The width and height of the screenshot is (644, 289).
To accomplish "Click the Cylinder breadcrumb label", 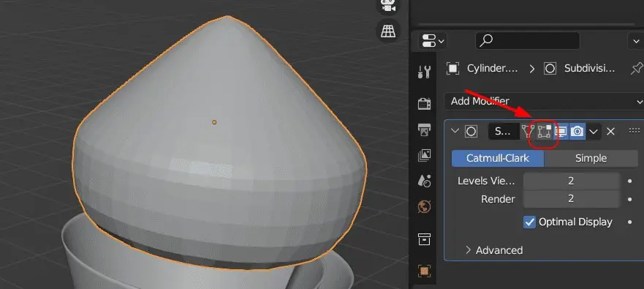I will point(493,69).
